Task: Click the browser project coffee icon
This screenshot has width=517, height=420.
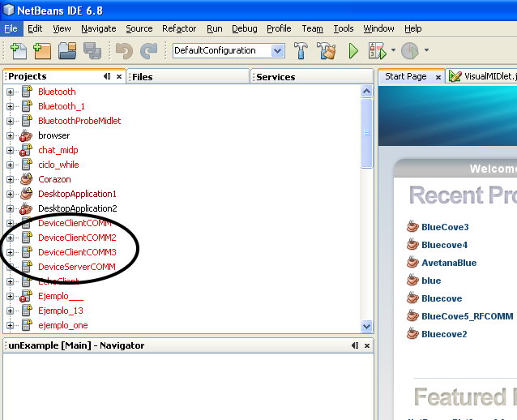Action: click(26, 135)
